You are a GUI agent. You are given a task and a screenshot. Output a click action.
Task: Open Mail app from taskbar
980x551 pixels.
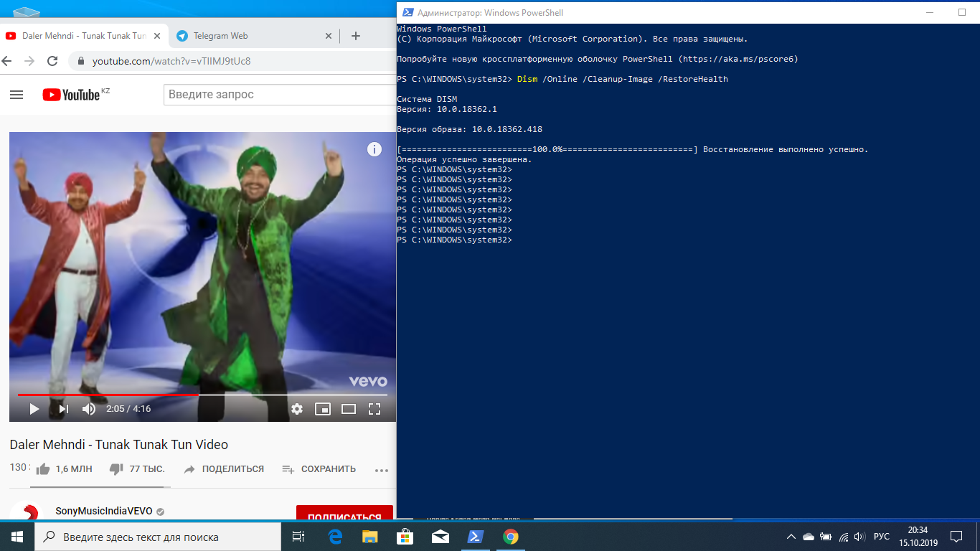[x=440, y=537]
